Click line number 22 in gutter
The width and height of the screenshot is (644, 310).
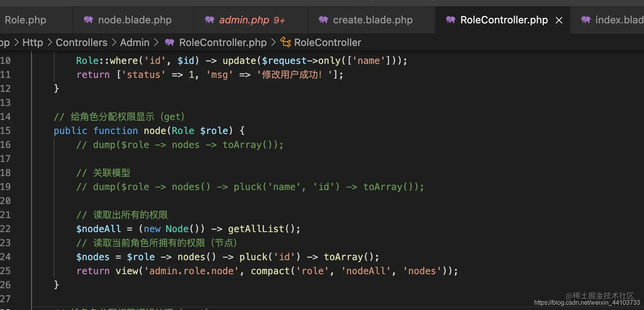tap(6, 229)
